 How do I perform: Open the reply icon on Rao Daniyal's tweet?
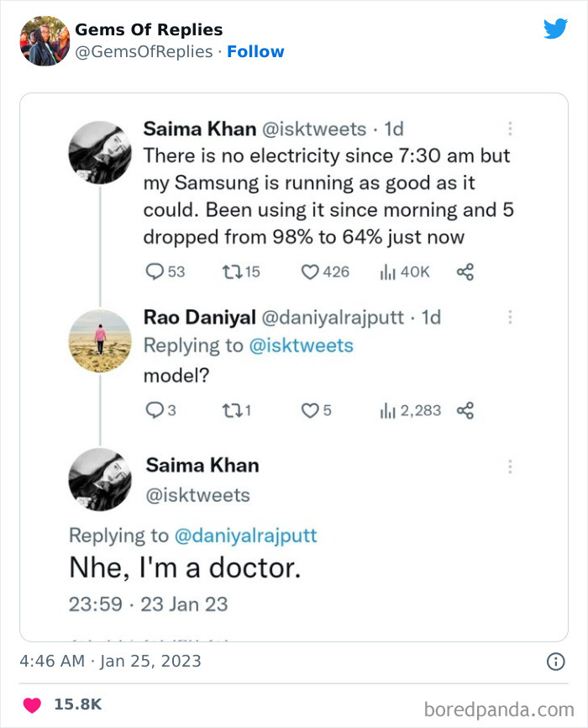click(x=154, y=409)
